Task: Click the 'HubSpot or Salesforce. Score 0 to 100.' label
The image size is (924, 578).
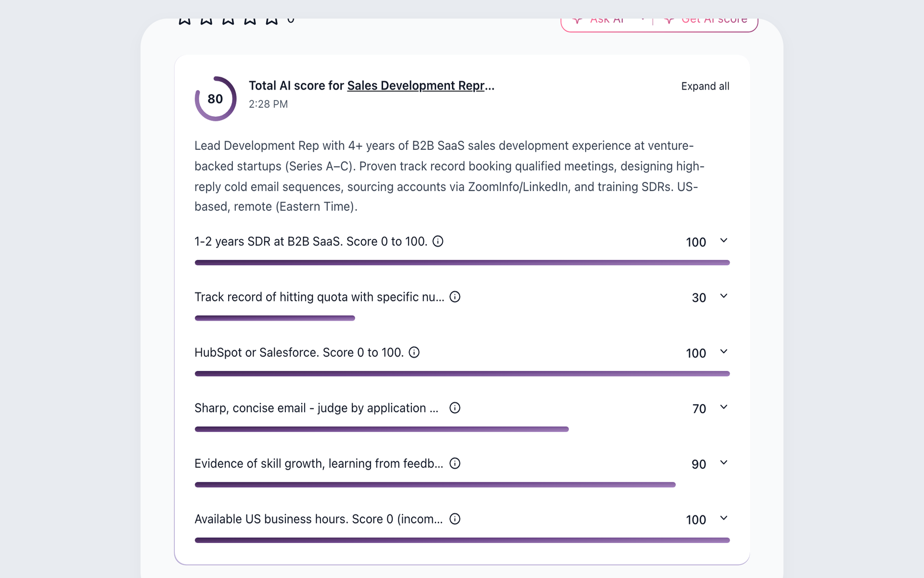Action: point(299,353)
